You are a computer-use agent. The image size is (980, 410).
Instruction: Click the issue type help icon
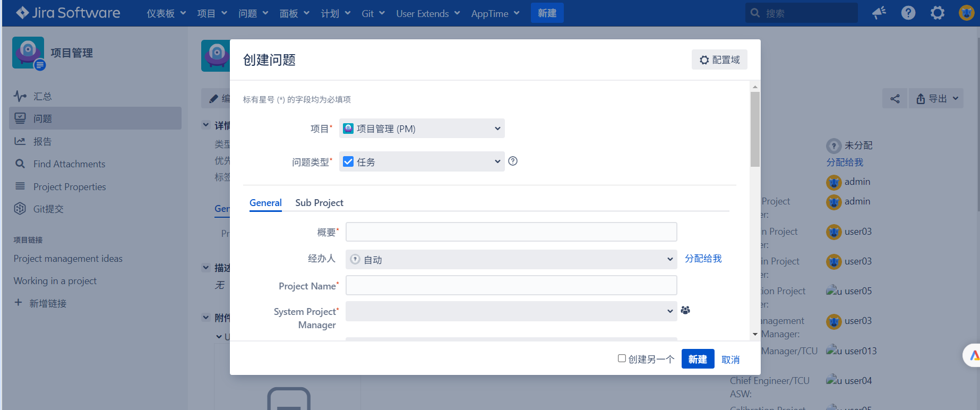point(513,161)
